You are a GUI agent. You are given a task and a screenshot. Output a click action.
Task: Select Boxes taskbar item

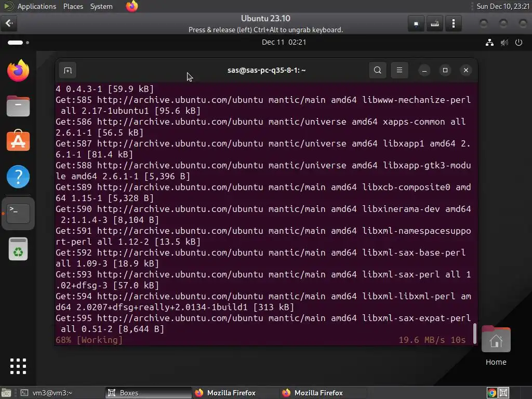148,393
